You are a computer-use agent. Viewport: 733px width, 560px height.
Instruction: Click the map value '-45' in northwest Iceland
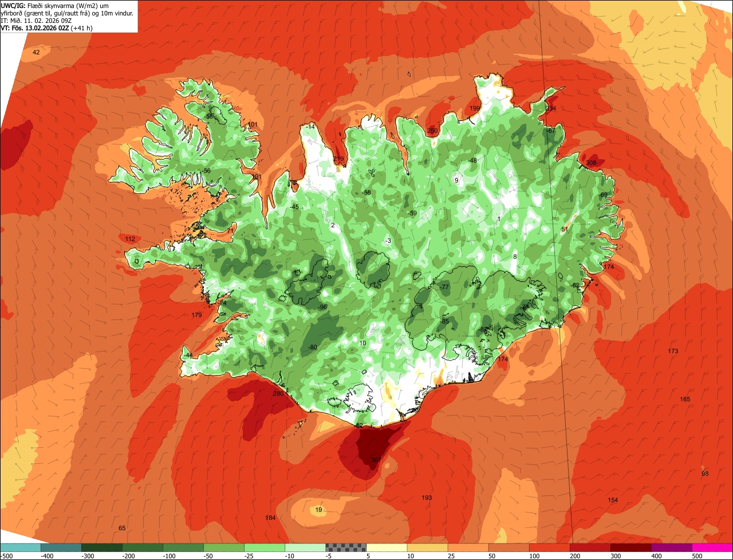tap(294, 207)
